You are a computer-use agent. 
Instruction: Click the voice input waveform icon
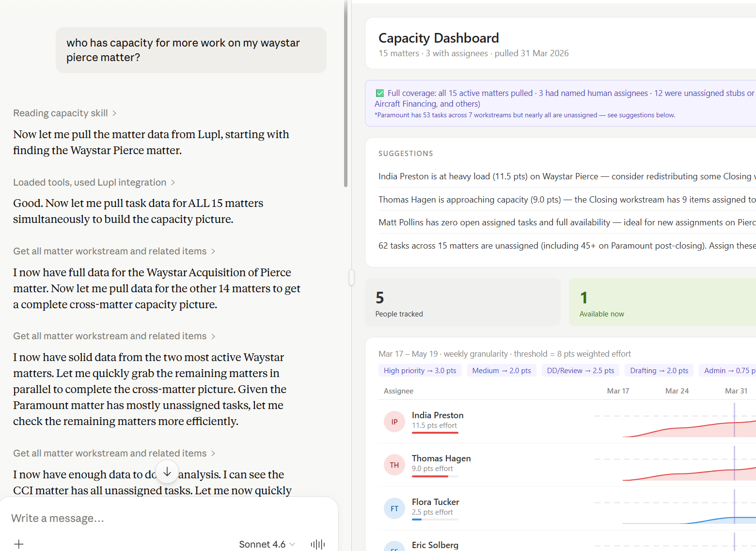click(x=318, y=544)
